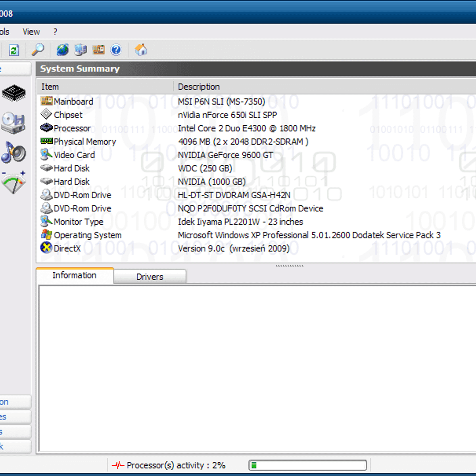Click the blue question mark help icon
The image size is (476, 476).
pyautogui.click(x=116, y=50)
